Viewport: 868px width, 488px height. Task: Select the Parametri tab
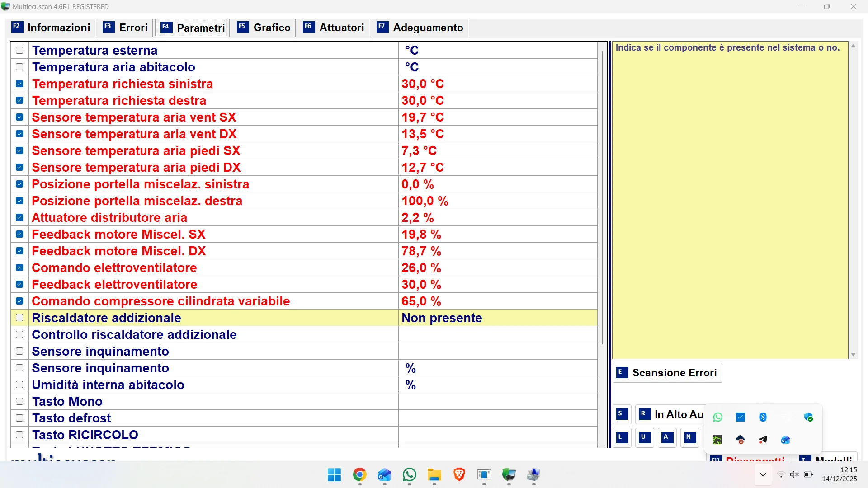coord(193,28)
